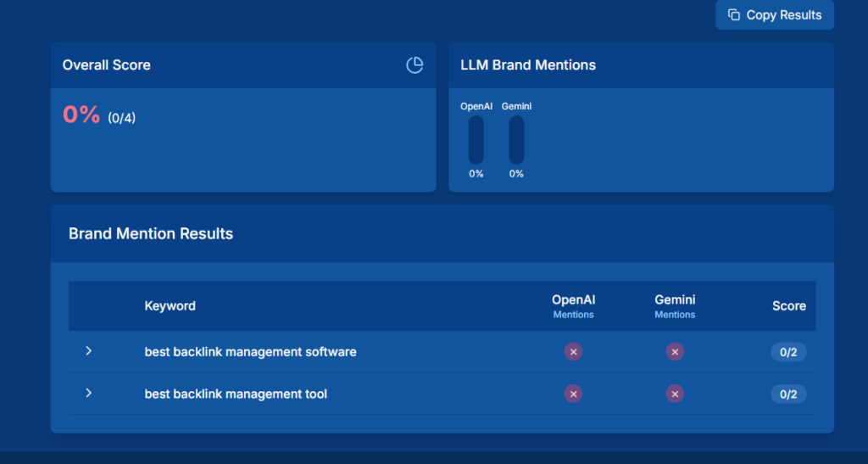Screen dimensions: 868x464
Task: Click Gemini X icon for backlink management tool
Action: pos(675,394)
